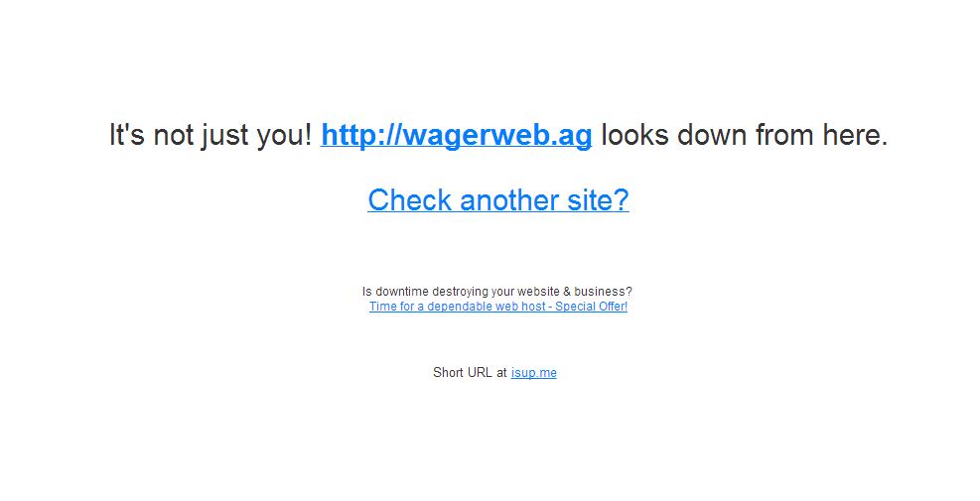Screen dimensions: 980x501
Task: Click the word 'URL' before isup.me
Action: [x=480, y=373]
